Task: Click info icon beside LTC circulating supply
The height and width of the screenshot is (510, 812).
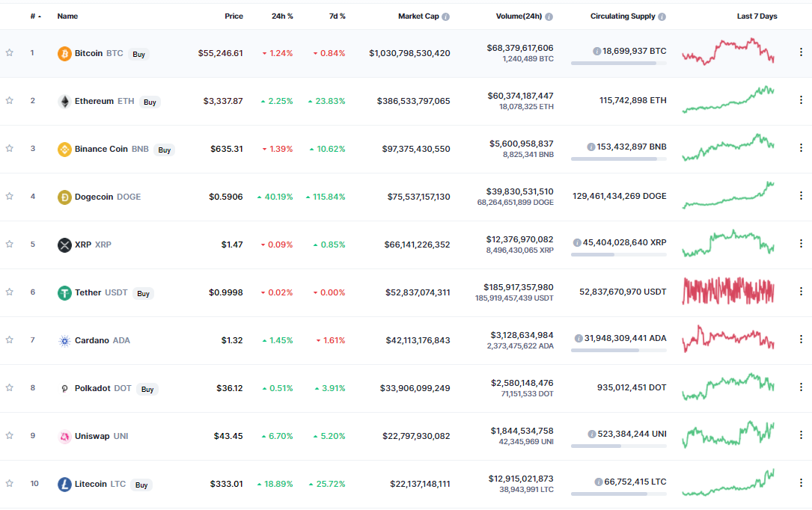Action: click(599, 482)
